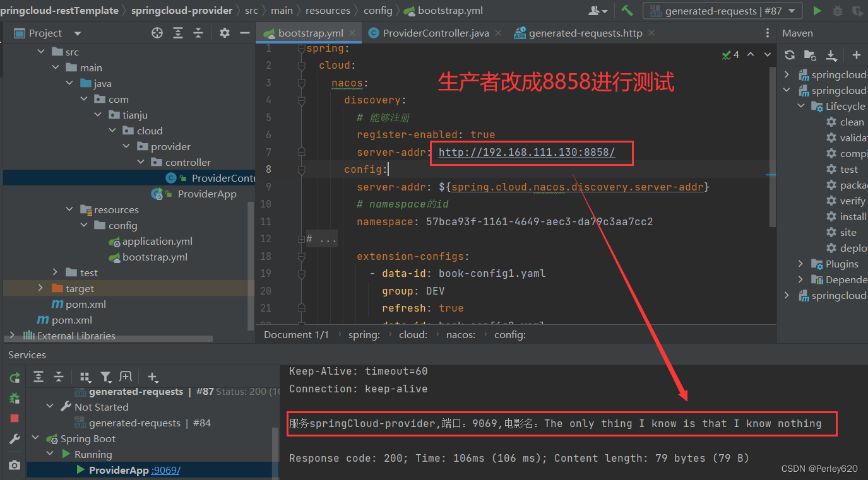Run the generated-requests configuration
868x480 pixels.
pos(817,11)
